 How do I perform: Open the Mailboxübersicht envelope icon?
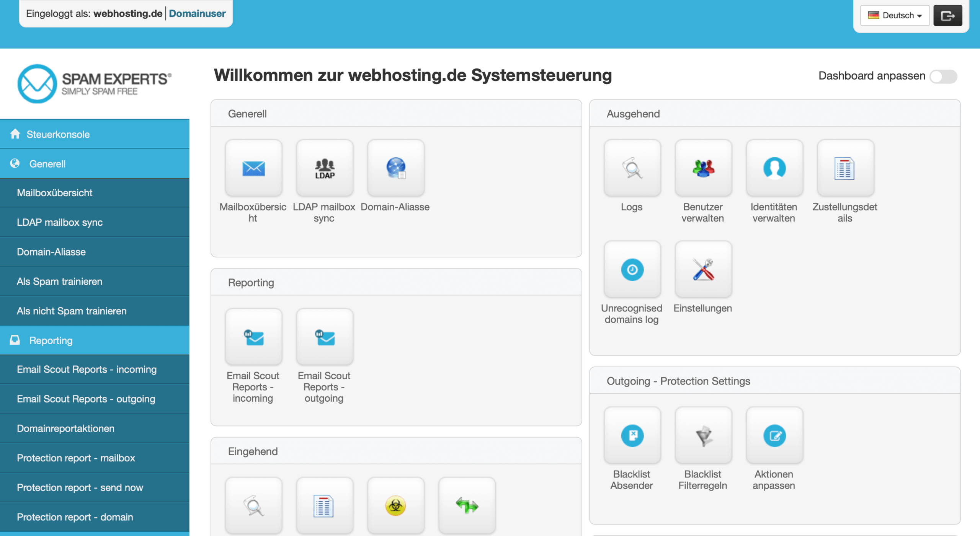253,168
